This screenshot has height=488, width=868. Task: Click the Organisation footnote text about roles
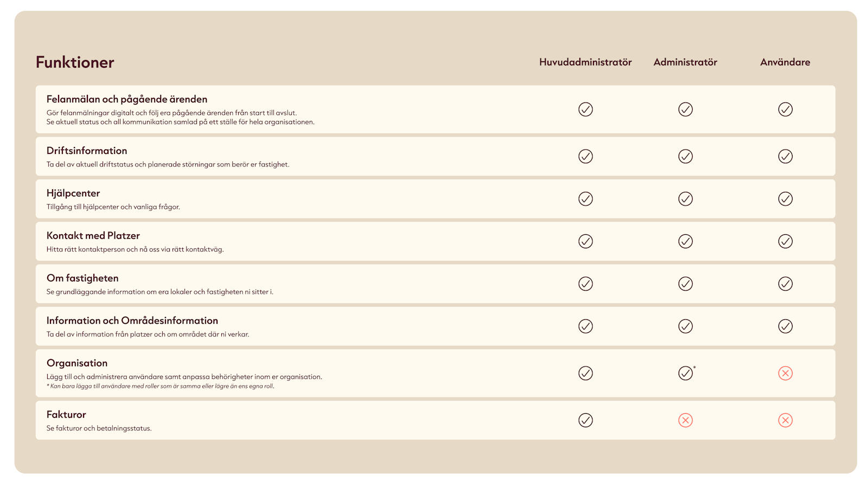point(161,386)
